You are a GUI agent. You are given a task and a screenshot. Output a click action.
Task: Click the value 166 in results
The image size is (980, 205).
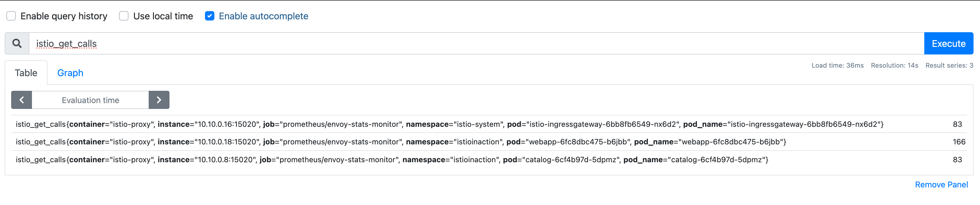click(959, 142)
